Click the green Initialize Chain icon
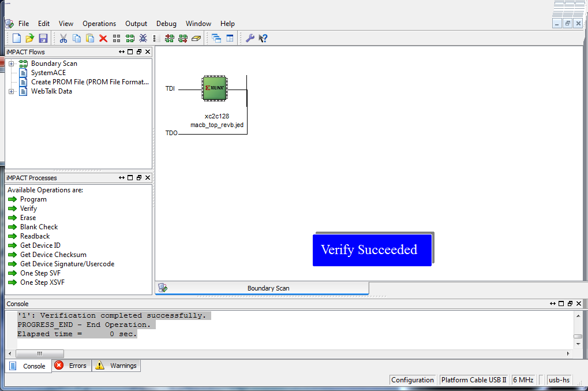Image resolution: width=588 pixels, height=391 pixels. 130,38
